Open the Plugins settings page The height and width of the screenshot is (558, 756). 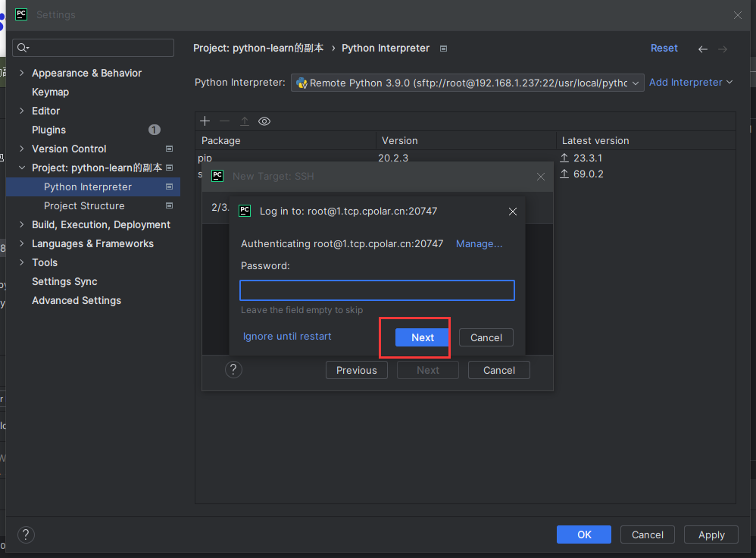click(x=48, y=130)
